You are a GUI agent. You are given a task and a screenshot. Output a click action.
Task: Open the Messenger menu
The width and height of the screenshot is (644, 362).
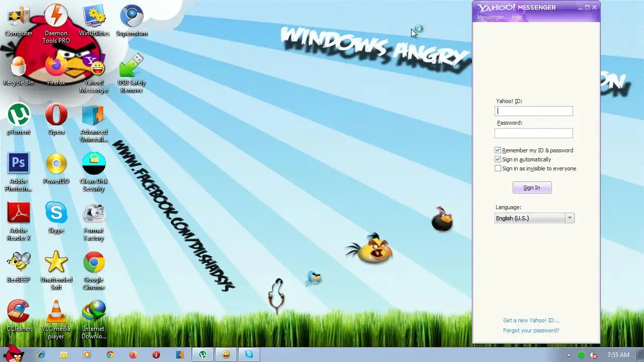[490, 17]
